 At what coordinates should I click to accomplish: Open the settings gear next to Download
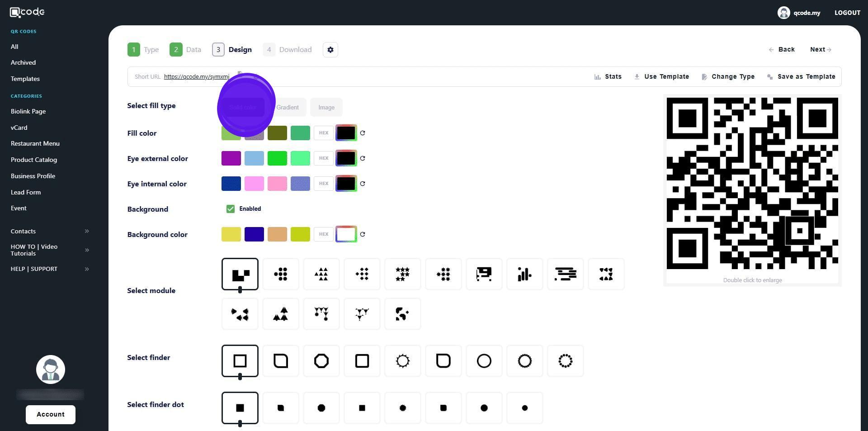coord(330,50)
